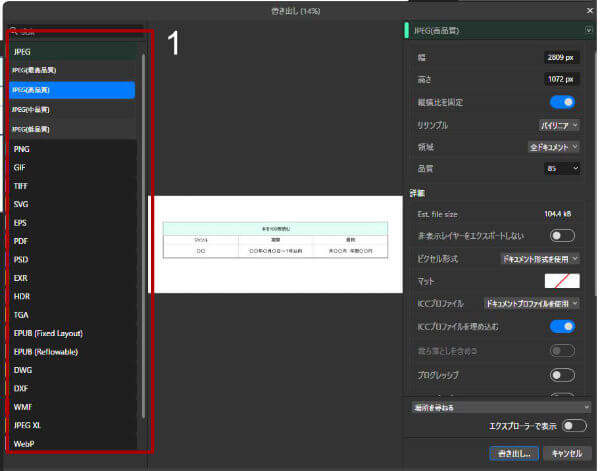Open the 領域 全ドキュメント dropdown
Image resolution: width=600 pixels, height=471 pixels.
[554, 147]
